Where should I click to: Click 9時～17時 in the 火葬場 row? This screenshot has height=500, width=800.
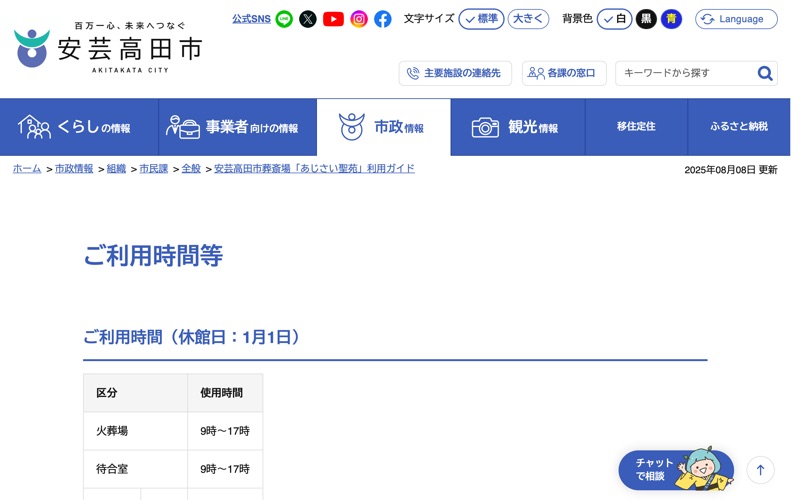point(225,431)
